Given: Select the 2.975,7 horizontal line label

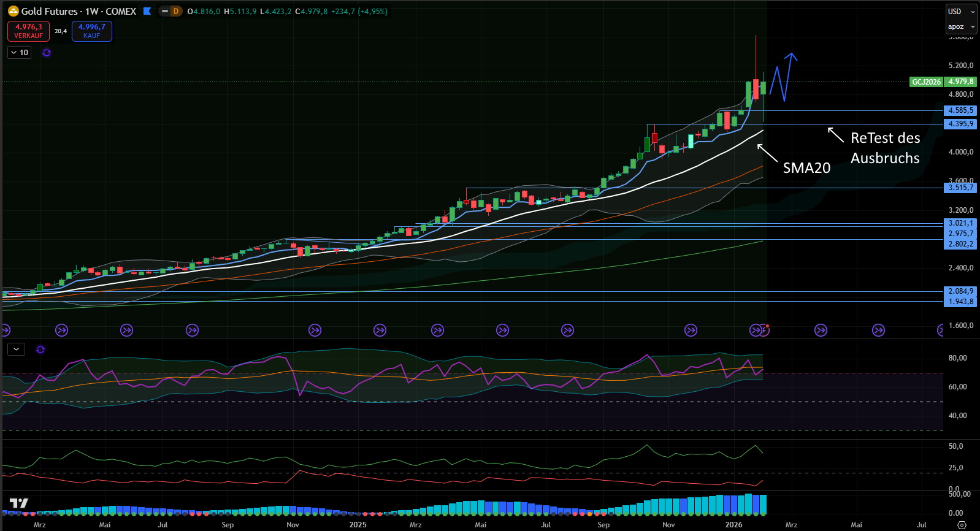Looking at the screenshot, I should 960,234.
